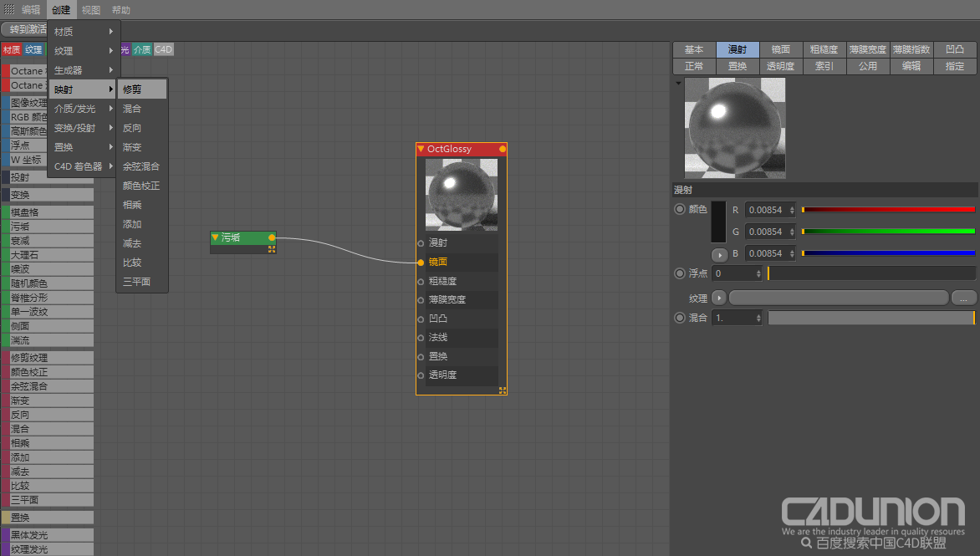Toggle the radio circle beside 浮点
The image size is (980, 556).
(680, 273)
